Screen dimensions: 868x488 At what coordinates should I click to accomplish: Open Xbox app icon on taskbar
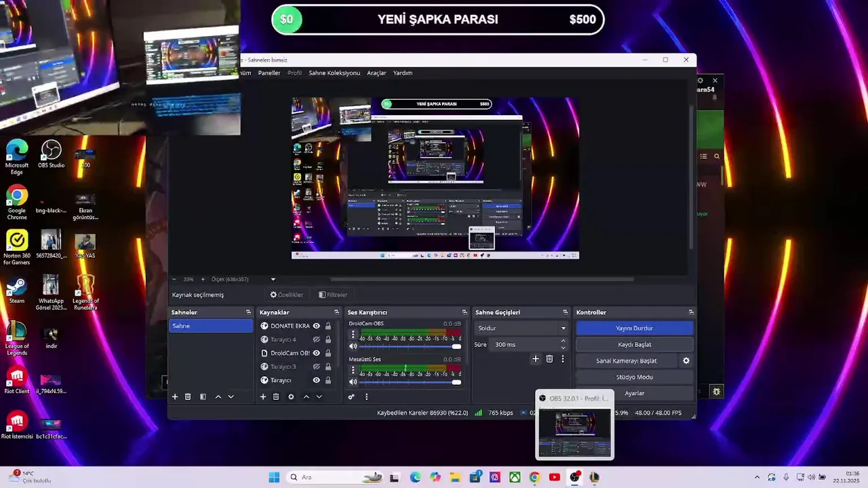pos(515,477)
